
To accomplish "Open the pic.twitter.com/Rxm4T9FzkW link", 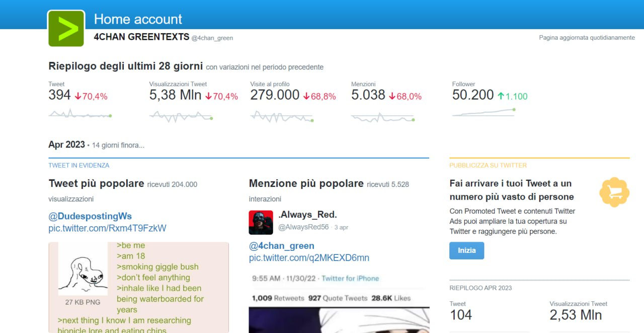I will click(x=107, y=228).
